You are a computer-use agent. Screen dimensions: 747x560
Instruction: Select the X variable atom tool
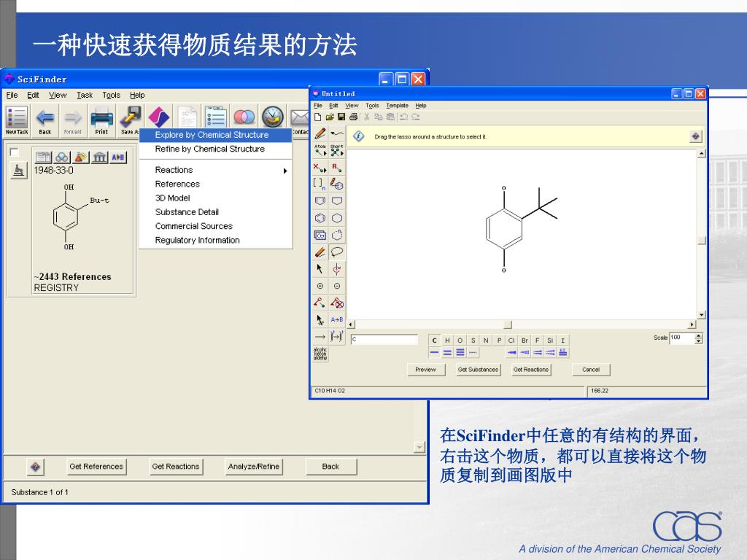coord(320,168)
